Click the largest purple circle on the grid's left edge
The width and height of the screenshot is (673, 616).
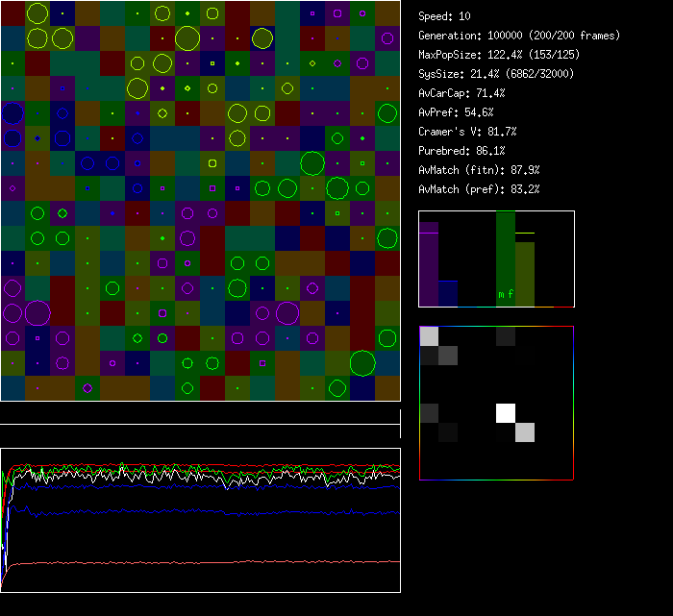[37, 312]
